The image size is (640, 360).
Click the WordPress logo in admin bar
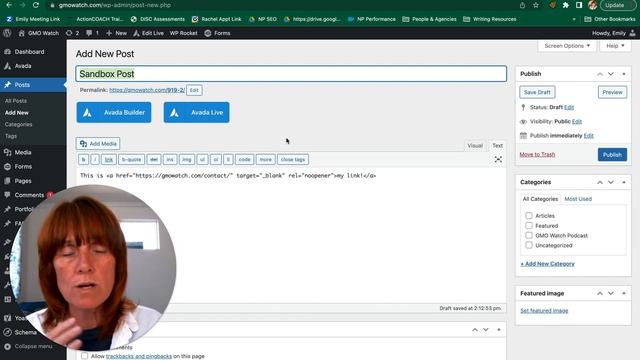7,33
